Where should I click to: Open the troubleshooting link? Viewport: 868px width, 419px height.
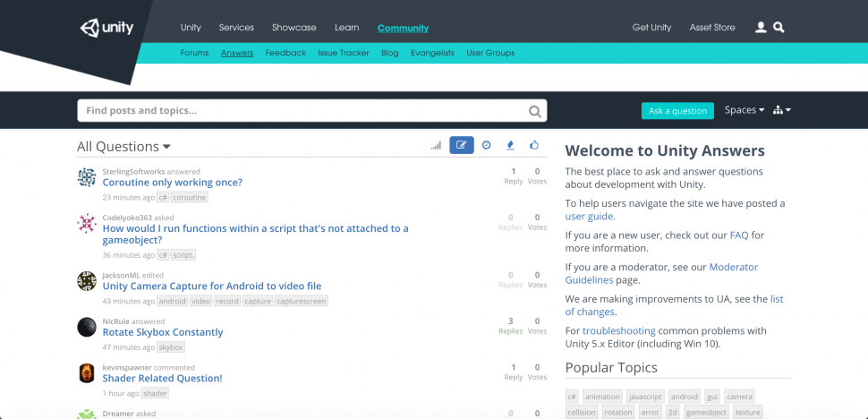click(x=619, y=331)
